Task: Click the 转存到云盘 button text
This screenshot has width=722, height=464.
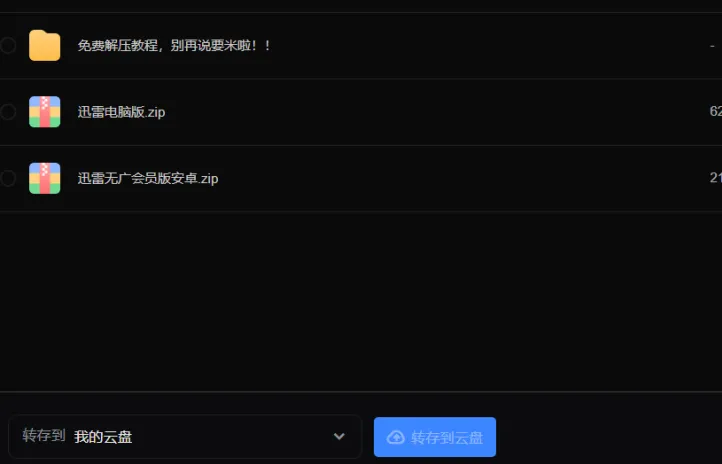Action: click(x=447, y=438)
